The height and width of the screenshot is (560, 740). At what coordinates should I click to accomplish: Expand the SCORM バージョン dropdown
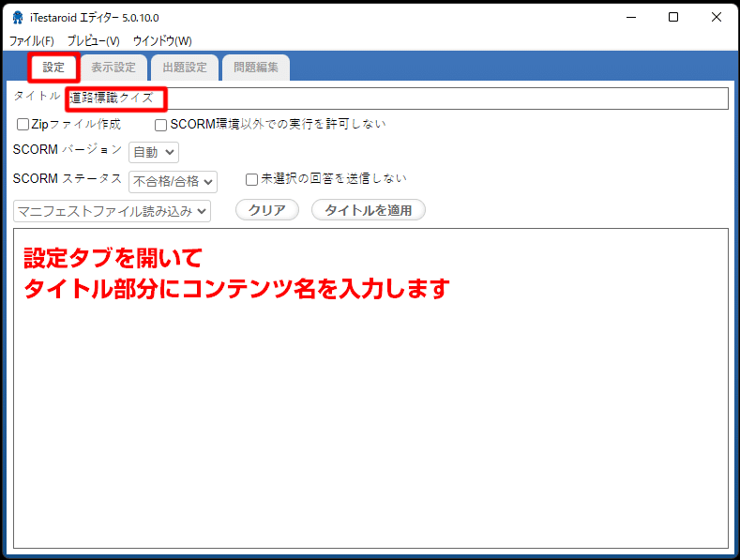[x=154, y=153]
